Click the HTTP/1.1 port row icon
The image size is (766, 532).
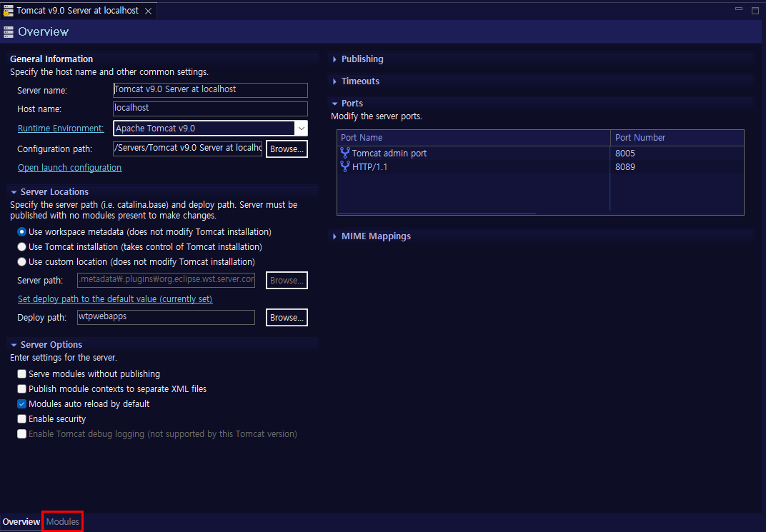tap(345, 167)
